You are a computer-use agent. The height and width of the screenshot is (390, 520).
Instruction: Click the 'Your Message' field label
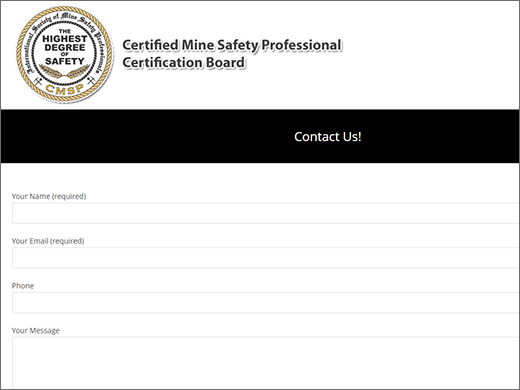click(x=36, y=330)
